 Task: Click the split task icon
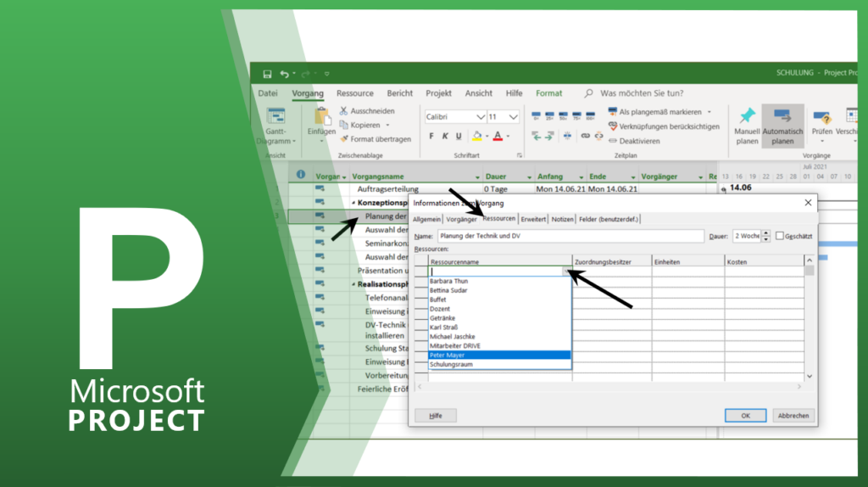click(x=567, y=136)
